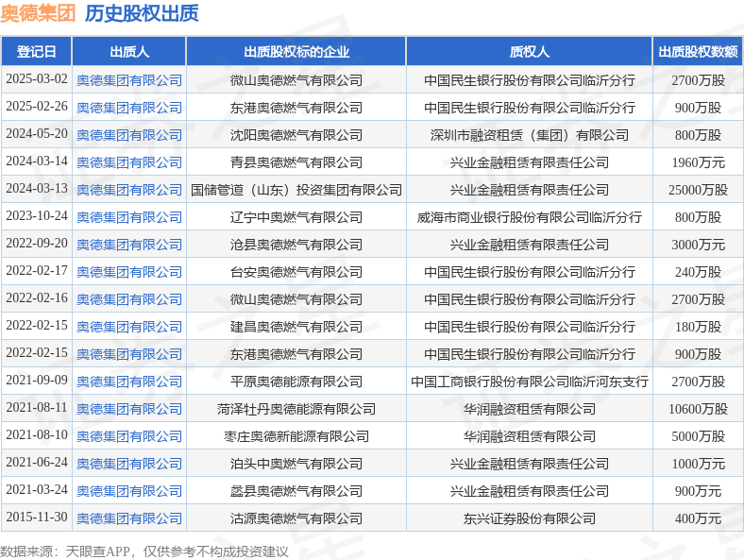Click date cell 2022-02-17
Screen dimensions: 744x560
(x=37, y=270)
